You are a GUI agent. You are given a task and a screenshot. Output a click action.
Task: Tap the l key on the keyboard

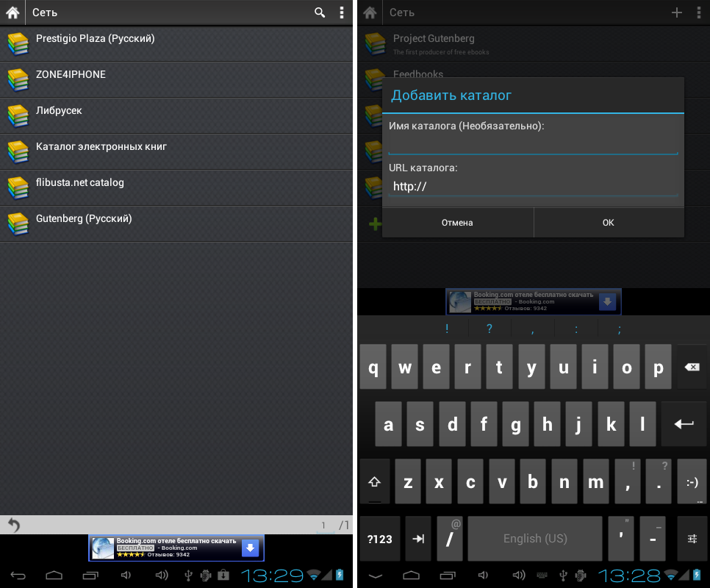[x=642, y=424]
